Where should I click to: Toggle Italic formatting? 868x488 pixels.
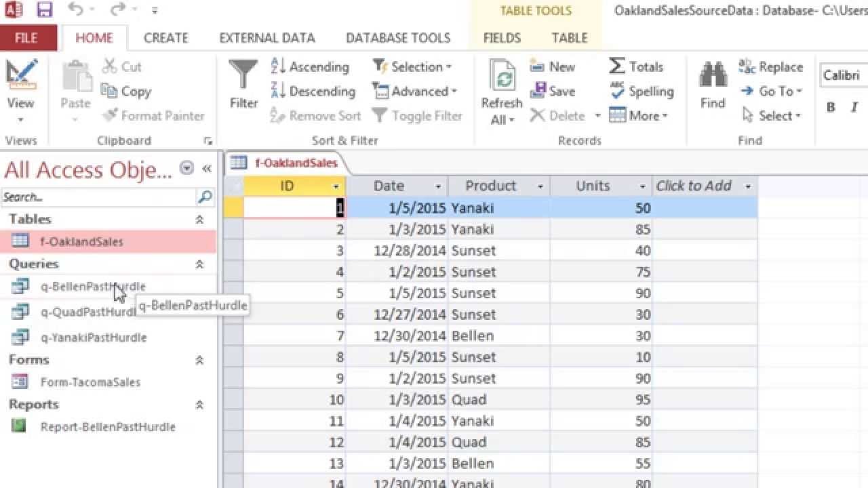coord(854,108)
